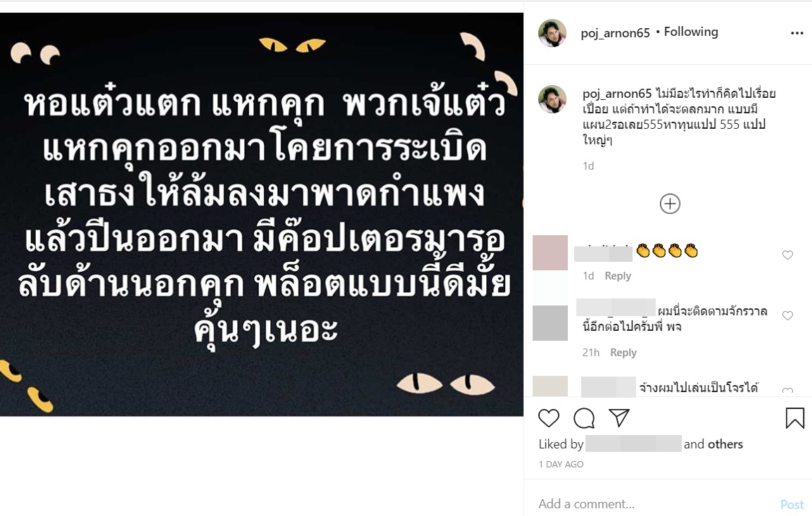Like the third partially visible comment
Screen dimensions: 812x516
click(787, 391)
